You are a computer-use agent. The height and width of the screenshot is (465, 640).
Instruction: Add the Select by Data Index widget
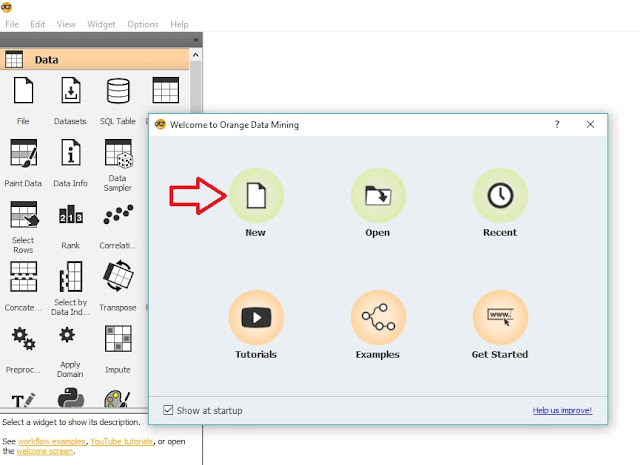tap(70, 289)
